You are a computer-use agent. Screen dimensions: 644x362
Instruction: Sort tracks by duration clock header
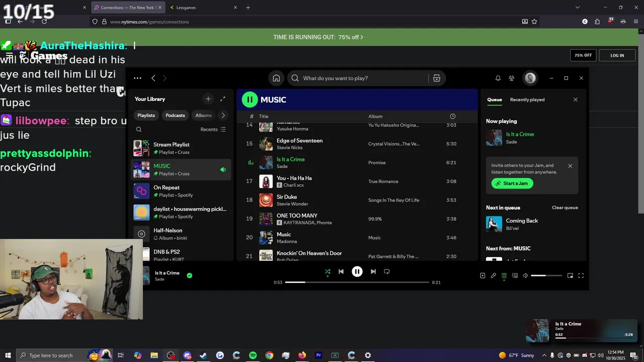pyautogui.click(x=453, y=116)
